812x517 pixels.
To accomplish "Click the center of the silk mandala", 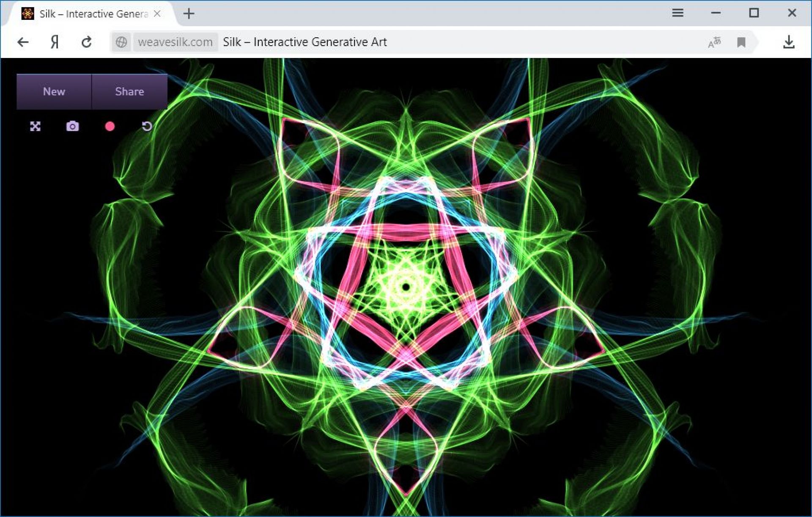I will pyautogui.click(x=406, y=287).
